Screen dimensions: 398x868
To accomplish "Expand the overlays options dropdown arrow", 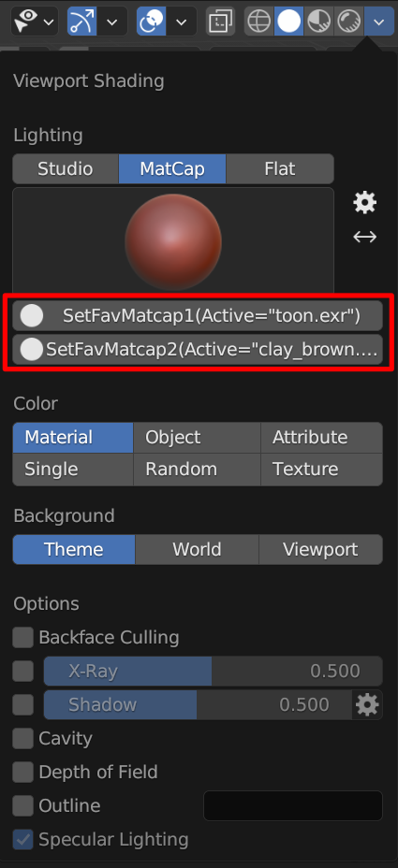I will pos(182,22).
